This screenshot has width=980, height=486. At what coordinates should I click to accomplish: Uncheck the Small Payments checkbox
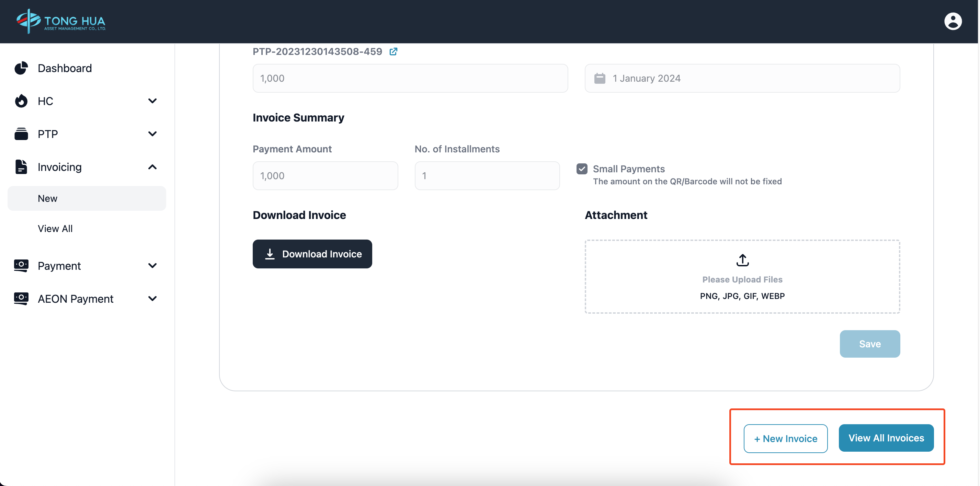tap(582, 169)
